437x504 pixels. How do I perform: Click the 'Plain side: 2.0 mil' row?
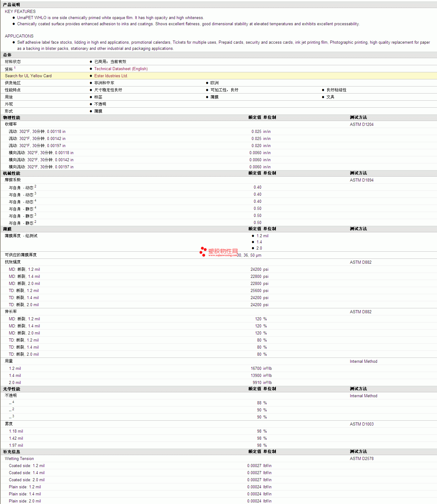(x=218, y=501)
